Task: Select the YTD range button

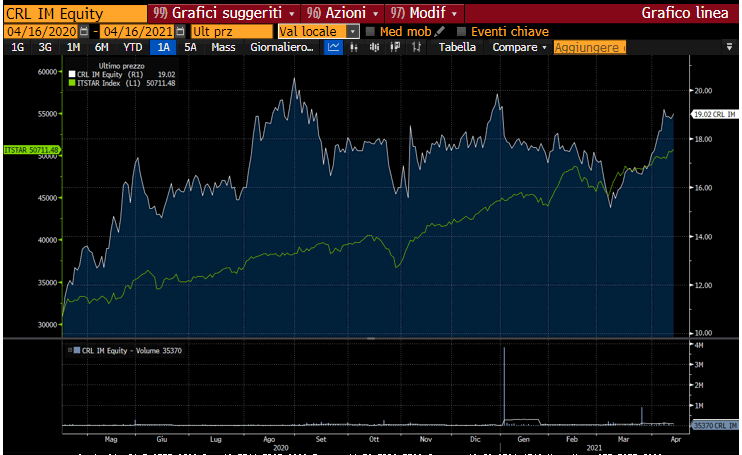Action: (x=132, y=47)
